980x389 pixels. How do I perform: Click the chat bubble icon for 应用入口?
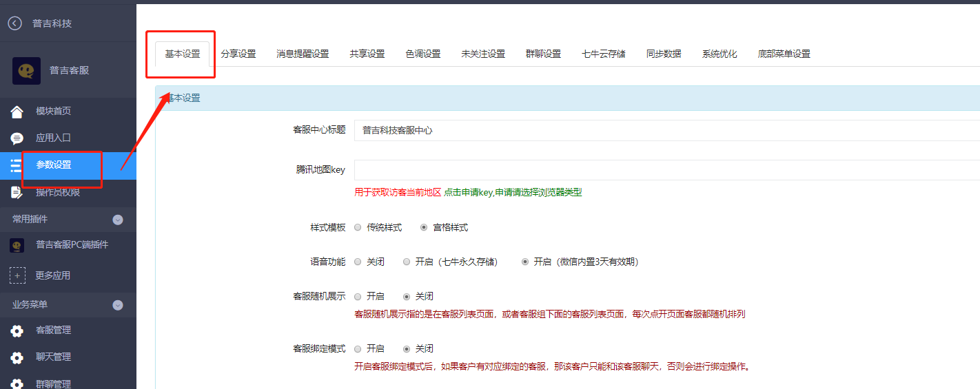(x=17, y=138)
